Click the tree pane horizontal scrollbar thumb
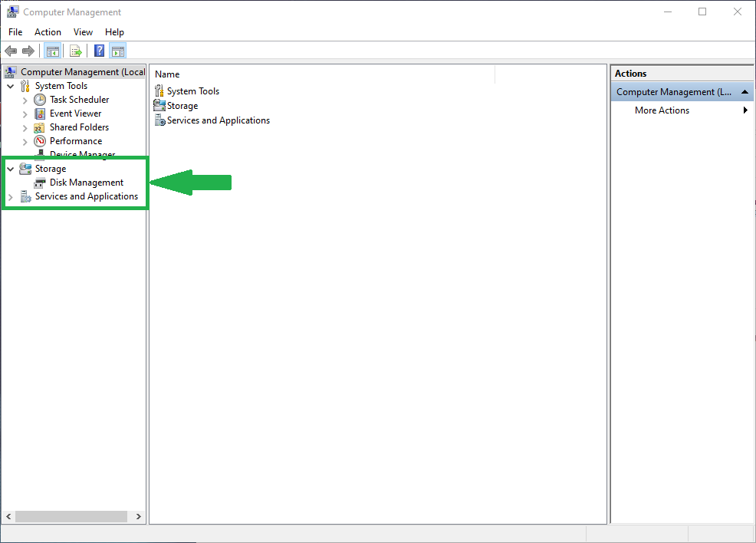The width and height of the screenshot is (756, 543). [71, 516]
